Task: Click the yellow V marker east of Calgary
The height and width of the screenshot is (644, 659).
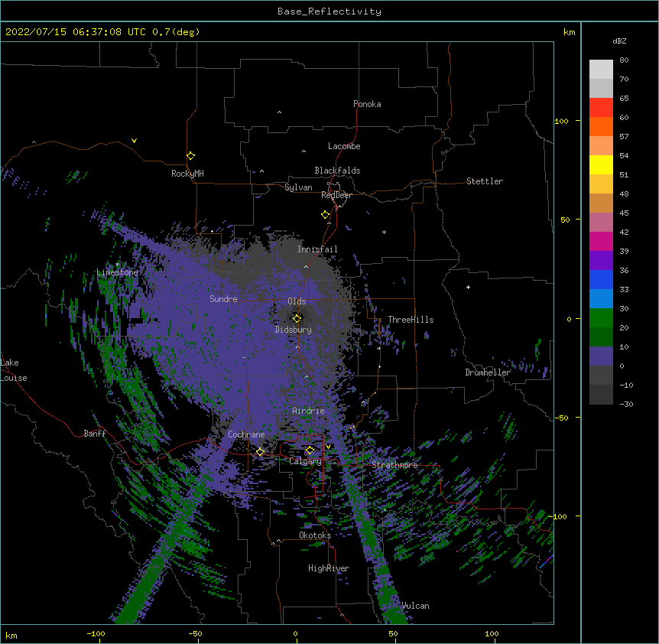Action: [x=328, y=447]
